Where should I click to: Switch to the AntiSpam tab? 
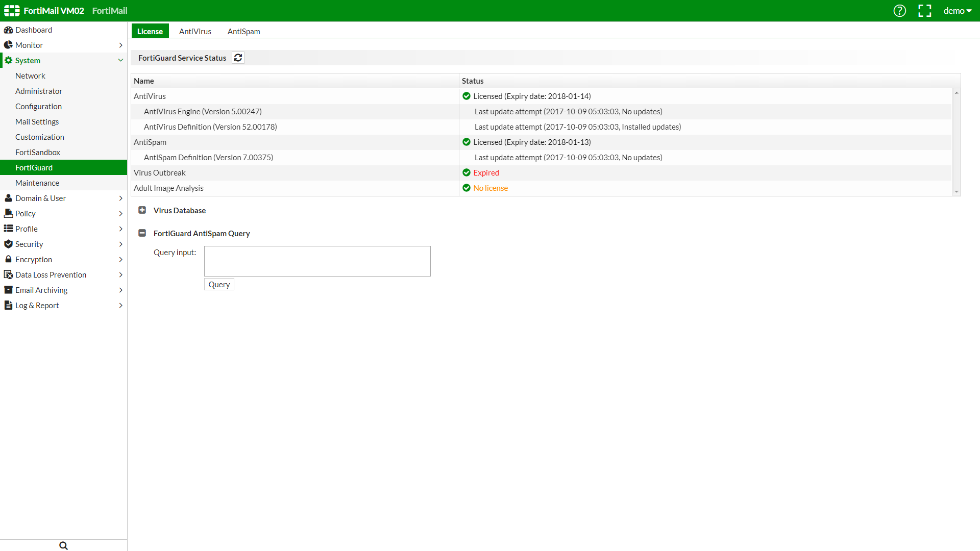[x=243, y=31]
